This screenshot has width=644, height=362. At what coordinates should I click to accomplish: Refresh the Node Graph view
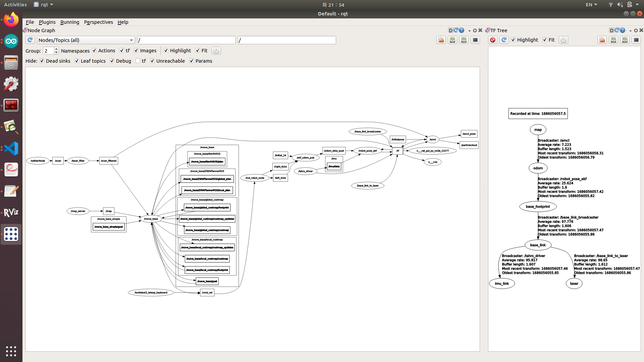[30, 40]
